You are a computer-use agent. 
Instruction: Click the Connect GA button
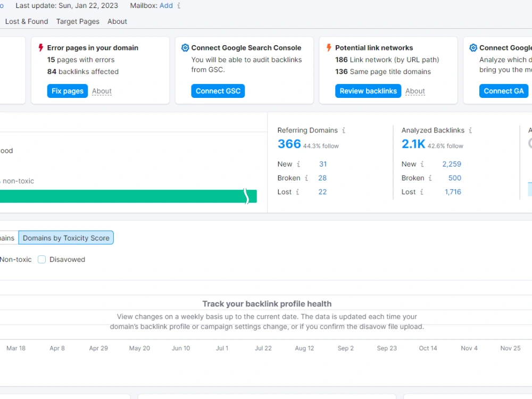[503, 91]
